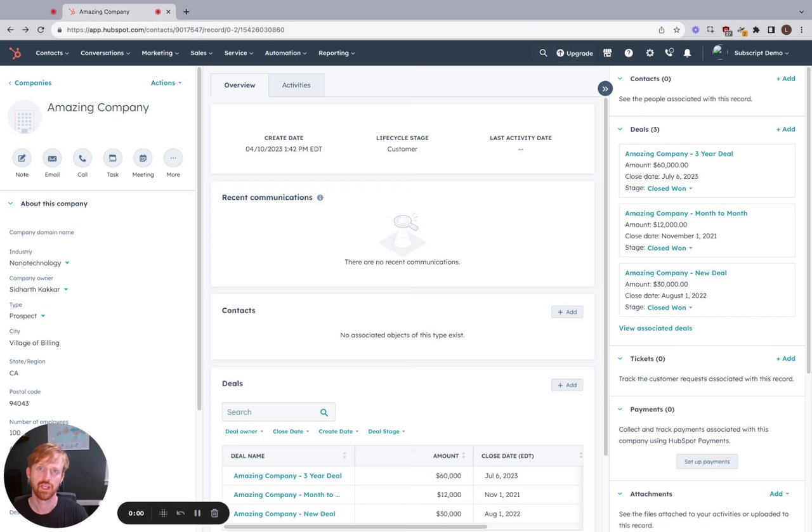Open Amazing Company - New Deal in sidebar

[x=676, y=273]
